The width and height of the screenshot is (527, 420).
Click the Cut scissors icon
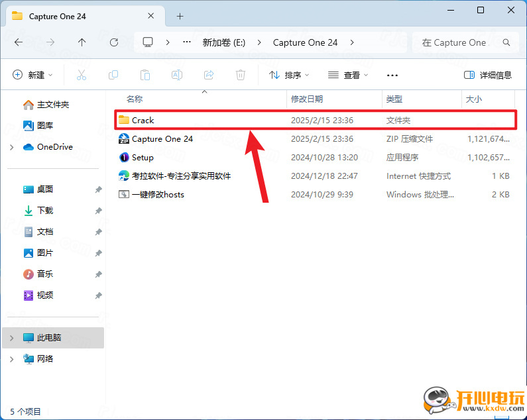[82, 75]
